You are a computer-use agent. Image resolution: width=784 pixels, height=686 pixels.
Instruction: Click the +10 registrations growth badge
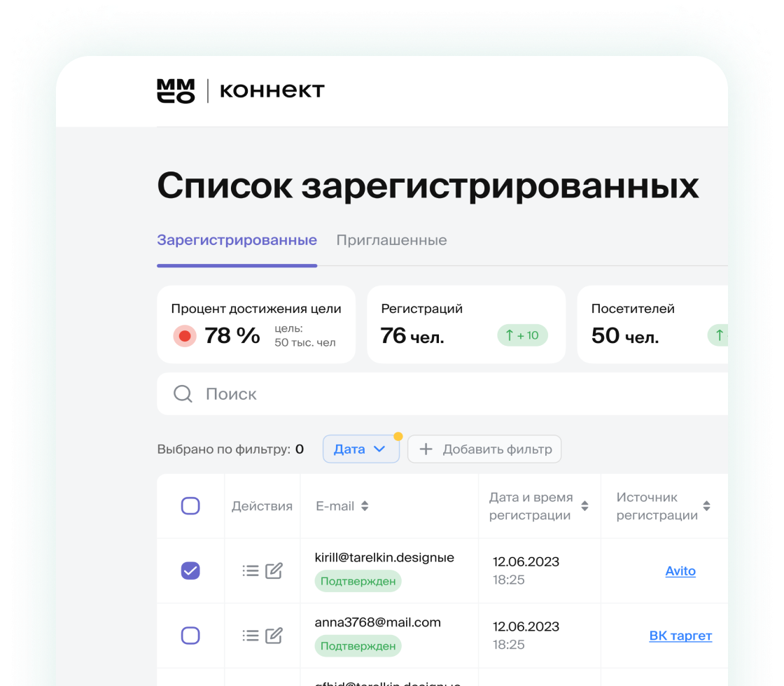point(522,335)
